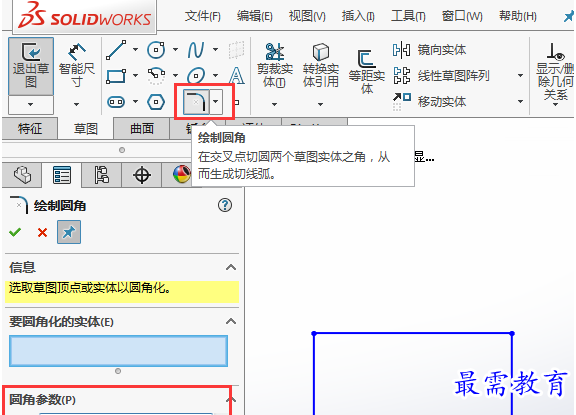Select the Centerpoint Arc tool
The image size is (576, 415).
point(156,76)
